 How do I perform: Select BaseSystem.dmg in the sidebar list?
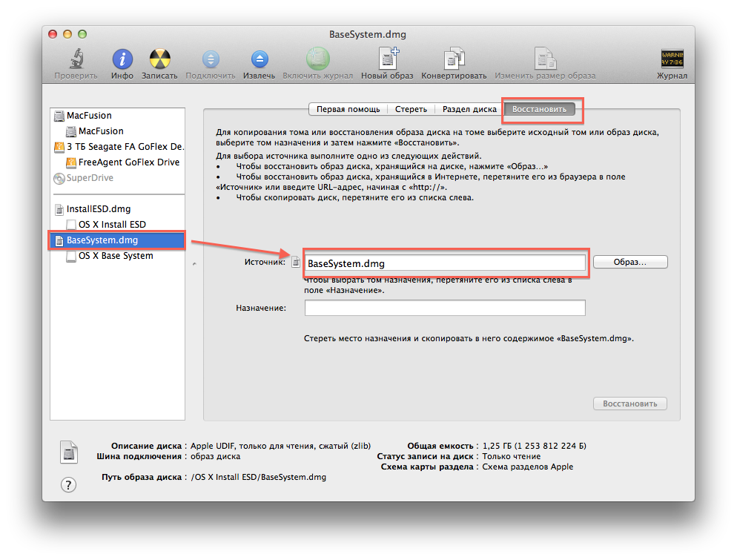coord(117,240)
